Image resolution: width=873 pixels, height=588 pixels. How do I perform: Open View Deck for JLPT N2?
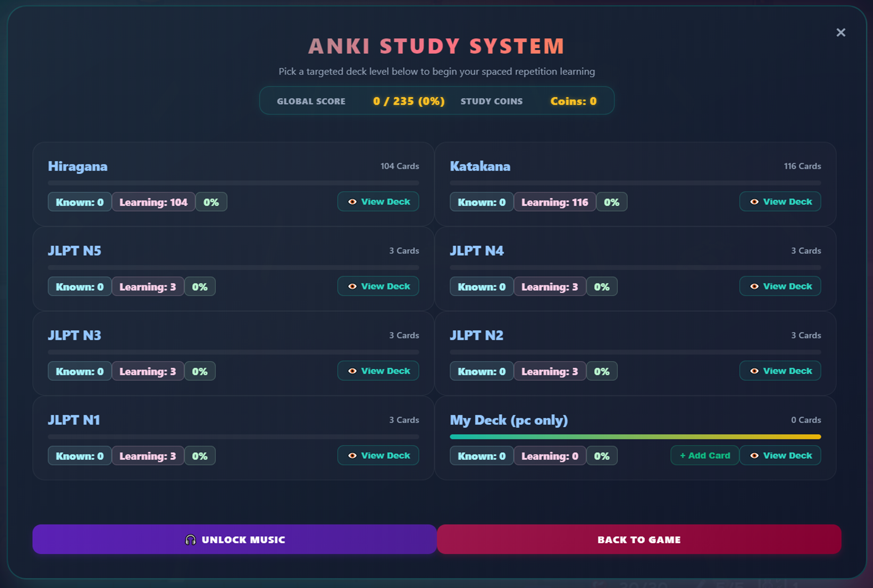point(780,371)
